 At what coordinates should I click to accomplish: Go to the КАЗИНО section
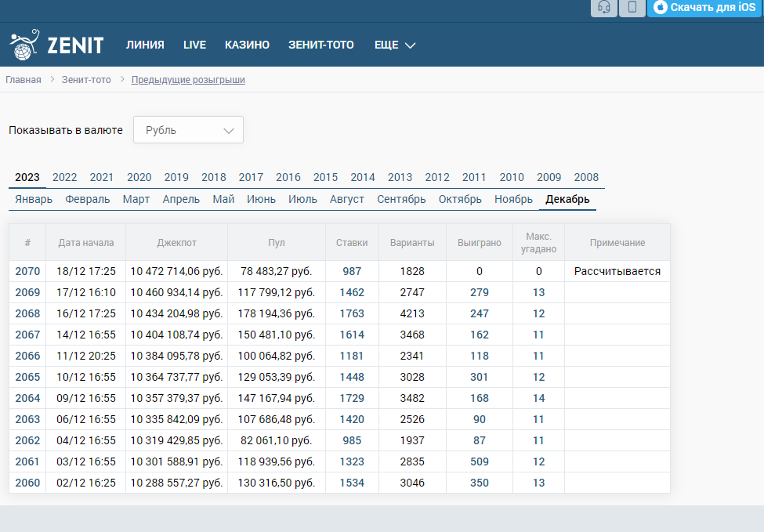(x=247, y=45)
